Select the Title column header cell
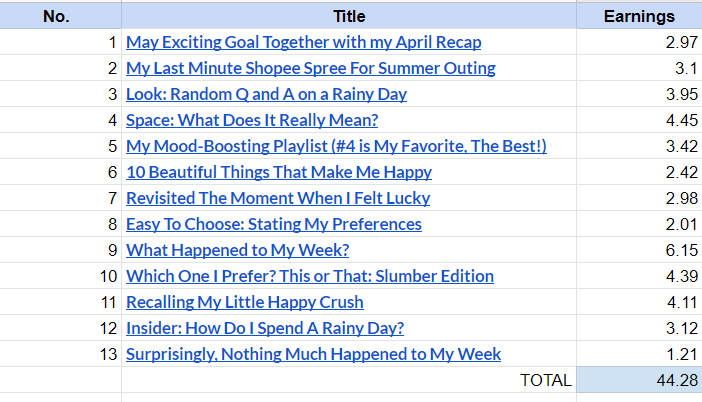702x402 pixels. pyautogui.click(x=349, y=16)
